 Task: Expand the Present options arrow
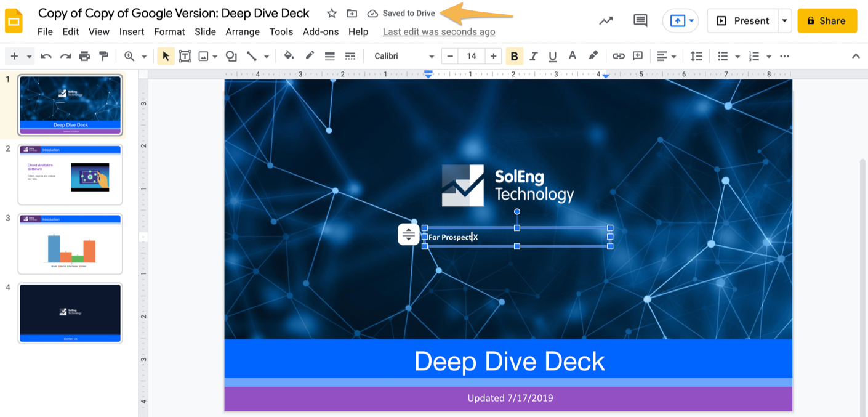(784, 21)
